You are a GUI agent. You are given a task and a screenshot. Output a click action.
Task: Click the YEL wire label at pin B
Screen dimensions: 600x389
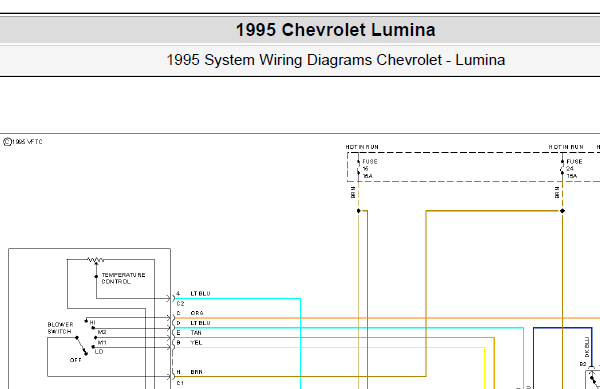pyautogui.click(x=196, y=343)
